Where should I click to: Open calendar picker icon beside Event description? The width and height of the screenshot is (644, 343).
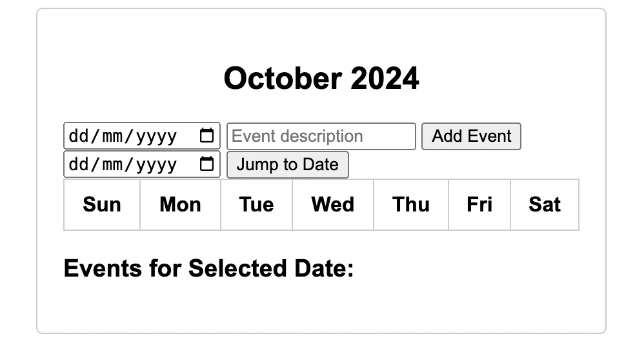[x=206, y=136]
